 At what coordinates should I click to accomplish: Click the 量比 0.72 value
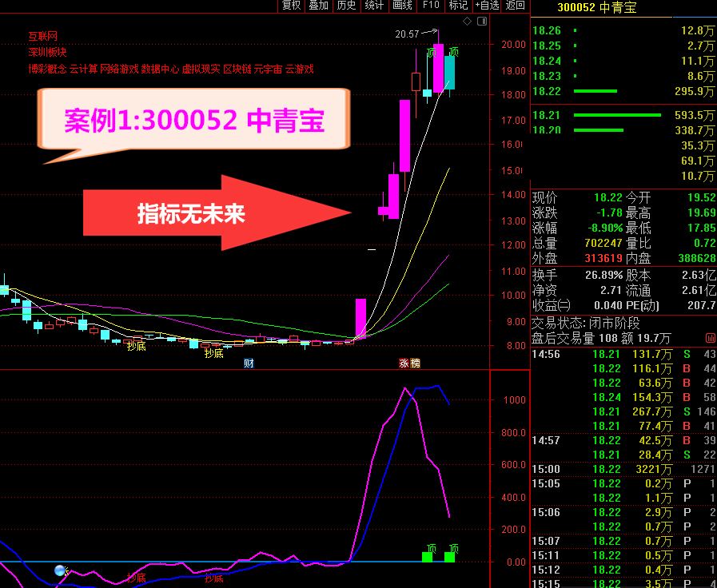[x=705, y=243]
